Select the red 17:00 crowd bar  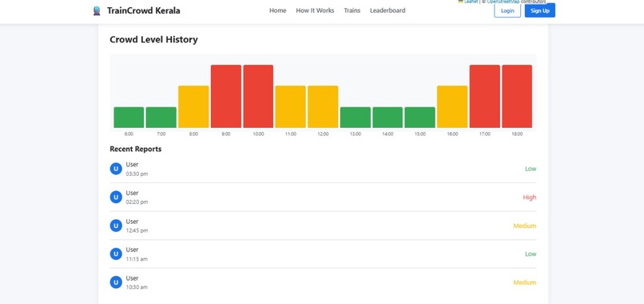(x=485, y=96)
